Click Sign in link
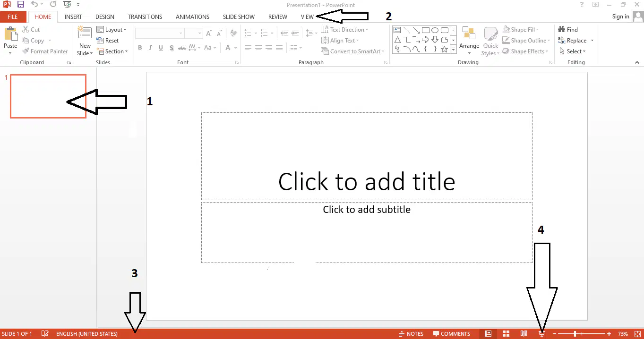Screen dimensions: 644x339 [x=620, y=17]
